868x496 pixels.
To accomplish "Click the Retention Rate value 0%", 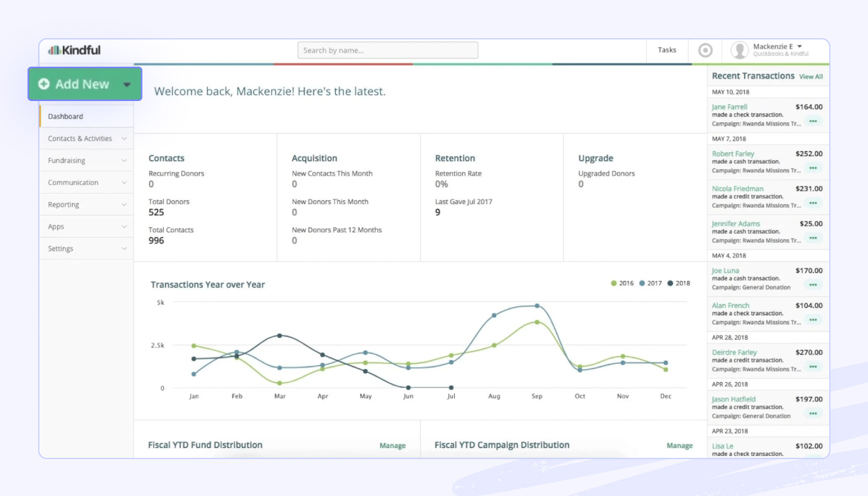I will [x=442, y=184].
